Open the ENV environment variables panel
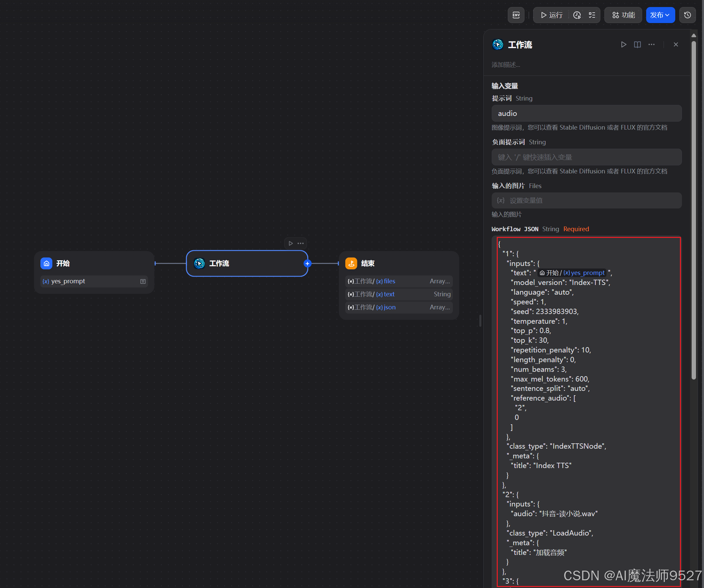The width and height of the screenshot is (704, 588). pos(516,15)
